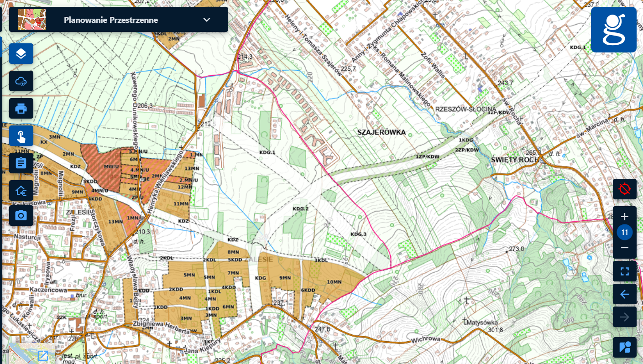Click the 206,3 elevation label
The image size is (643, 364).
point(145,106)
